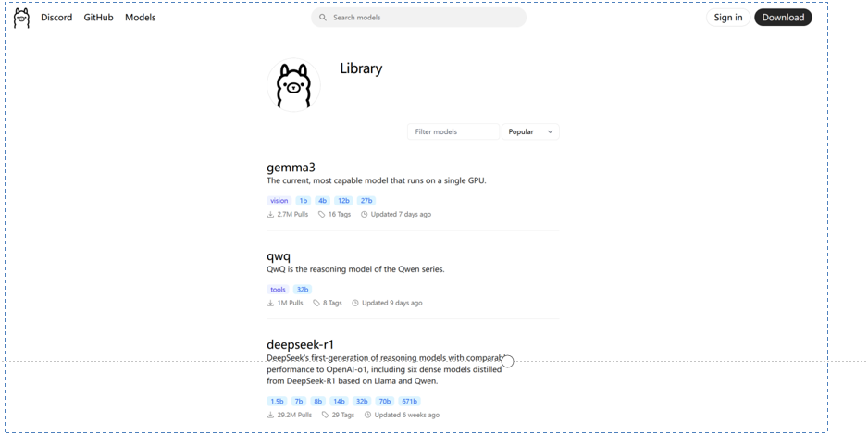Open the qwq model page
Screen dimensions: 868x435
point(279,256)
